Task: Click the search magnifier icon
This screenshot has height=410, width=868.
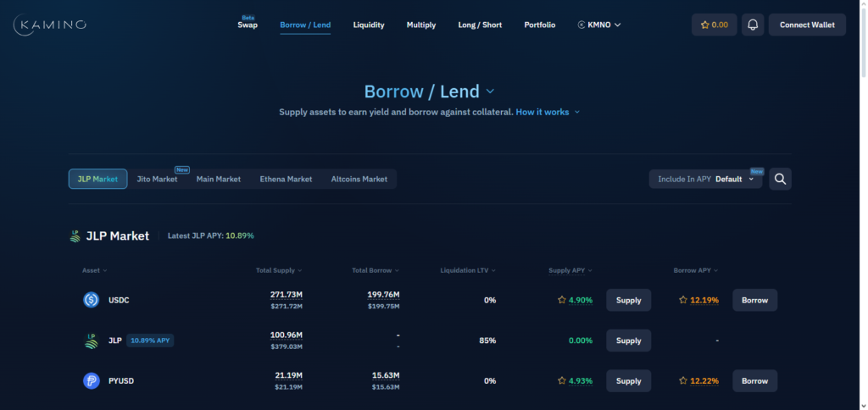Action: click(x=780, y=180)
